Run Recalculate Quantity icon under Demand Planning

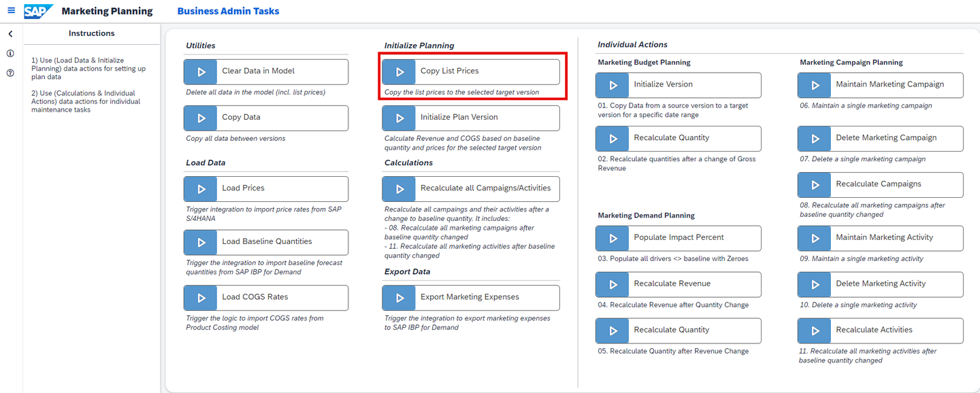click(x=612, y=330)
